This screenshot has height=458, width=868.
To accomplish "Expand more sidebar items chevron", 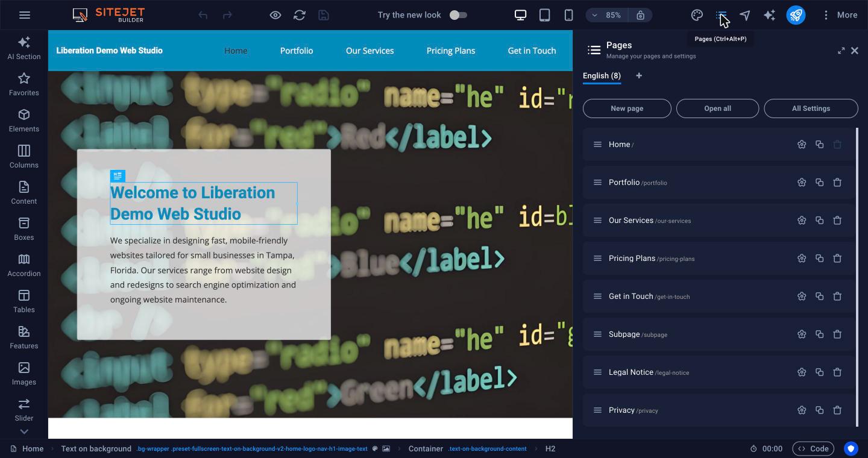I will pos(24,431).
